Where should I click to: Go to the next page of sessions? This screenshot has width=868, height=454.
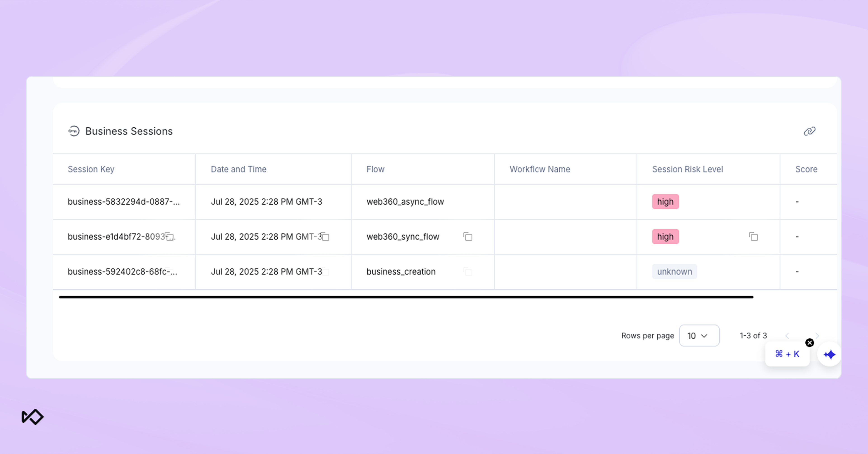(x=817, y=336)
